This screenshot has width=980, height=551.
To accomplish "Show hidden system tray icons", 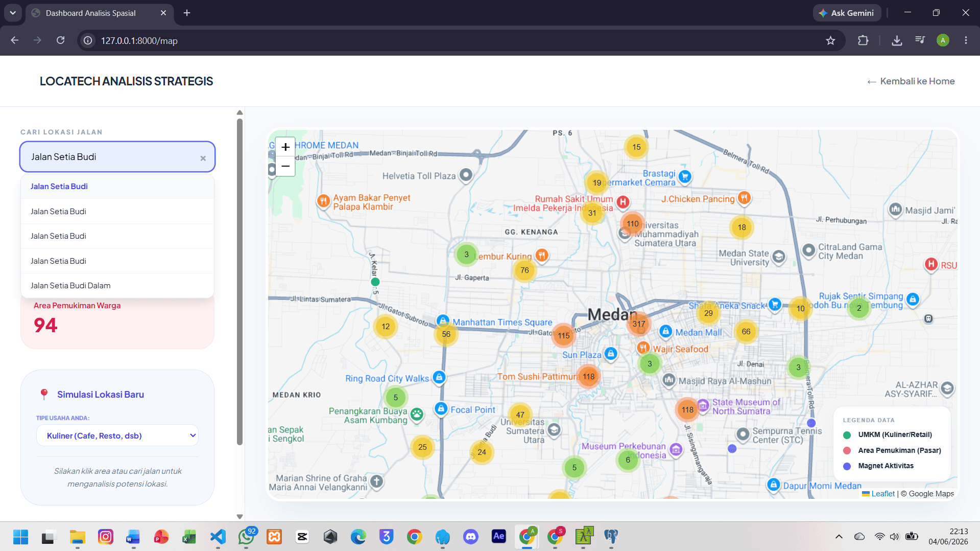I will (x=839, y=537).
